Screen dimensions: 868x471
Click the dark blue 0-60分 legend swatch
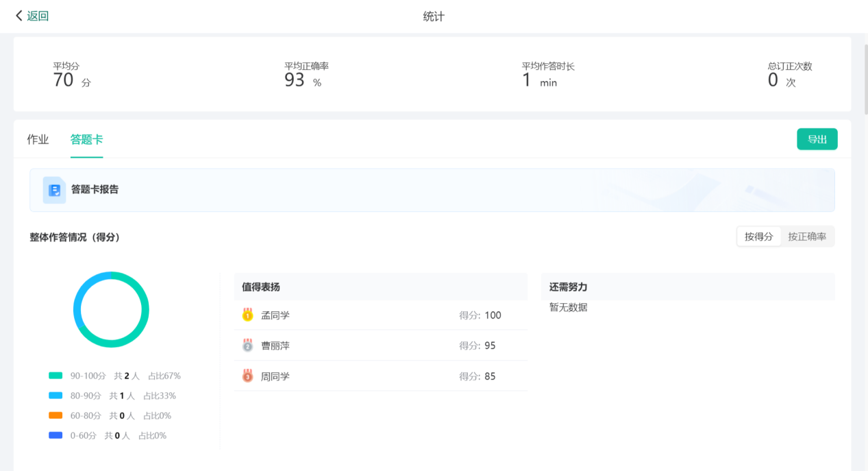click(x=55, y=435)
